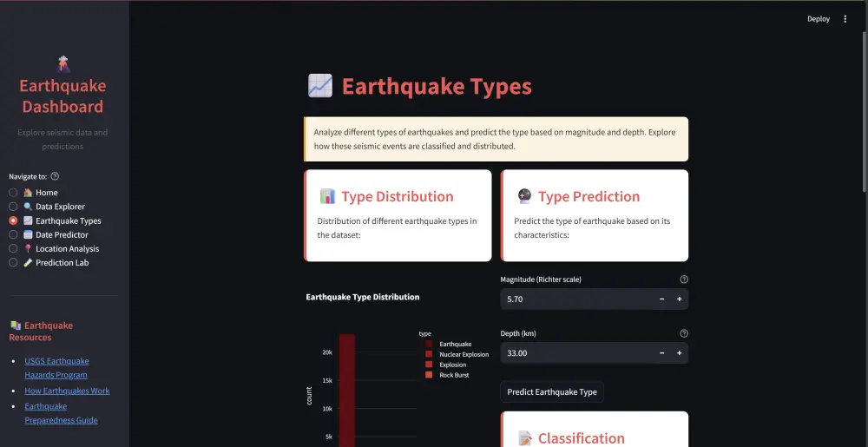Image resolution: width=868 pixels, height=447 pixels.
Task: Decrease depth with the minus stepper
Action: (x=661, y=353)
